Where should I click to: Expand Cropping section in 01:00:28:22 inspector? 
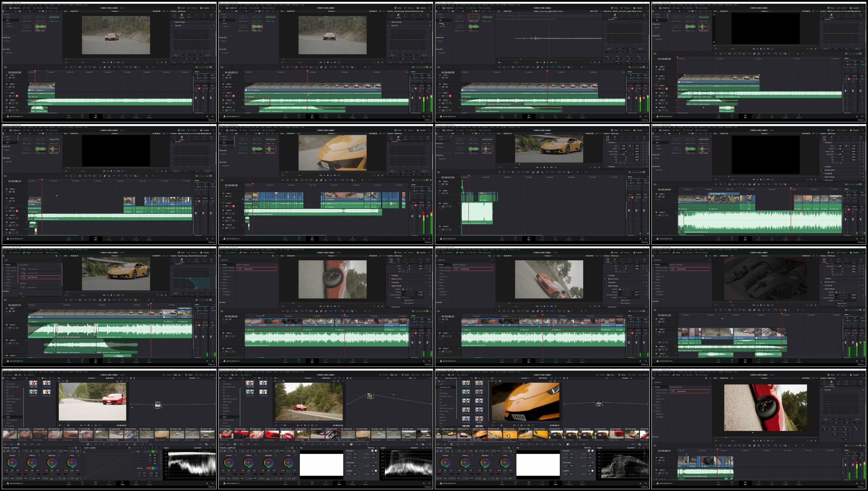pos(611,275)
